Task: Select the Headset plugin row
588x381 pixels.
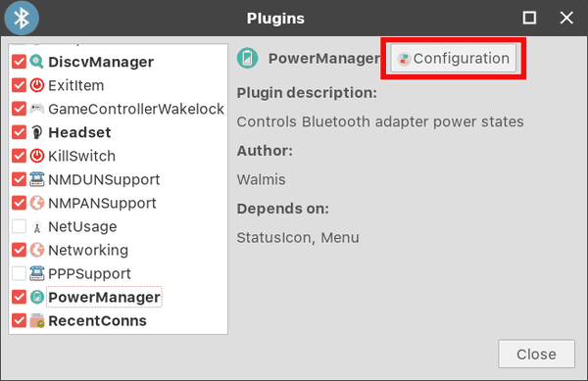Action: coord(119,132)
